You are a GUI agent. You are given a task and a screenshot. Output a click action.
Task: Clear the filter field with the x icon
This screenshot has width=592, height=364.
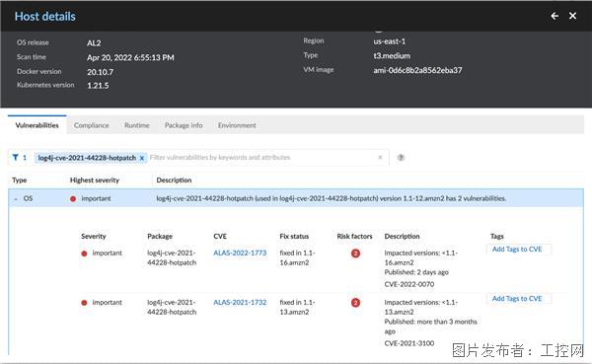pyautogui.click(x=380, y=157)
